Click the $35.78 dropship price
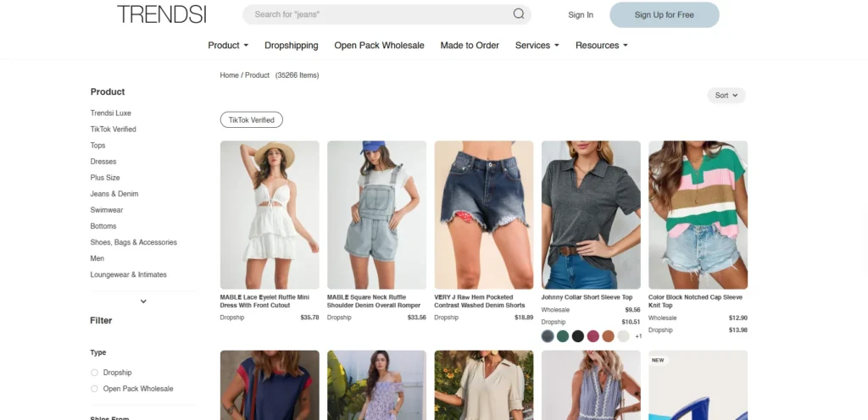868x420 pixels. coord(309,318)
